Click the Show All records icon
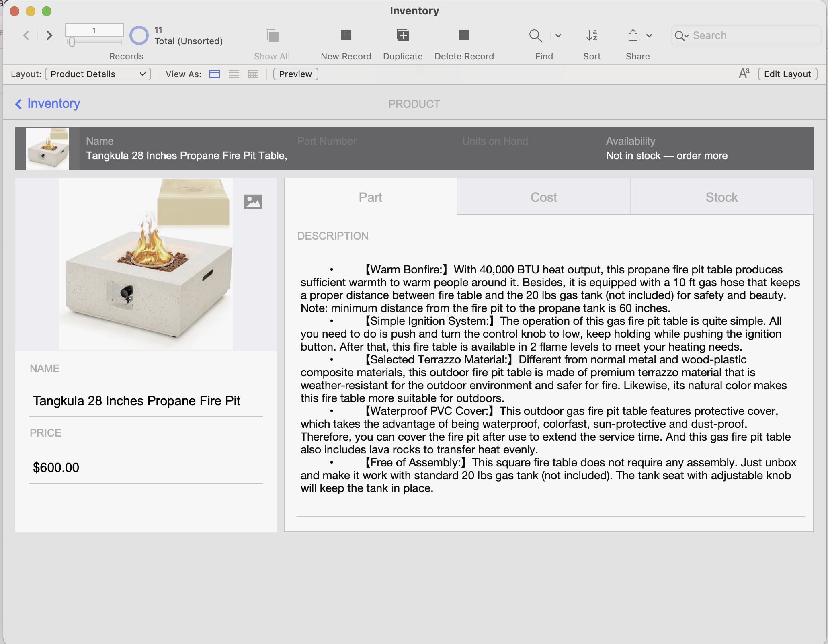Screen dimensions: 828x644 (x=272, y=35)
